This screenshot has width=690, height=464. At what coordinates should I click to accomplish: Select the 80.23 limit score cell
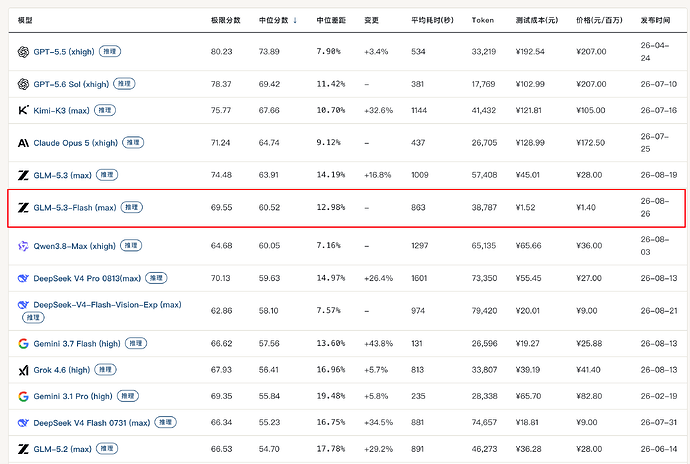point(221,52)
